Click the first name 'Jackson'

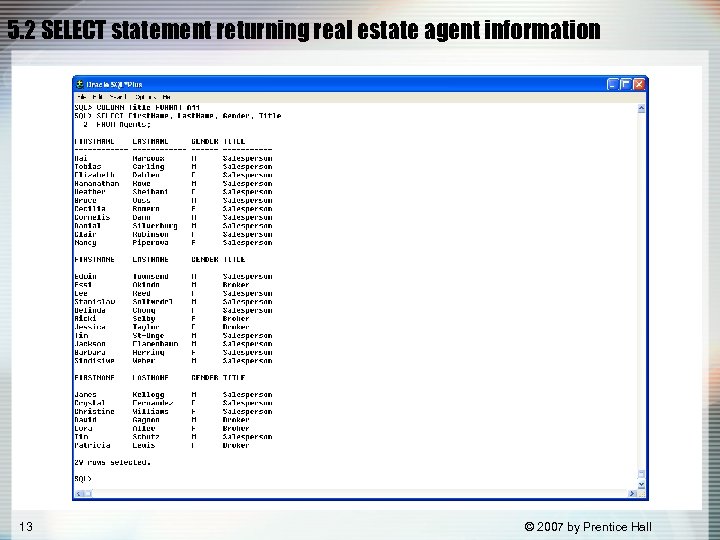click(x=90, y=344)
